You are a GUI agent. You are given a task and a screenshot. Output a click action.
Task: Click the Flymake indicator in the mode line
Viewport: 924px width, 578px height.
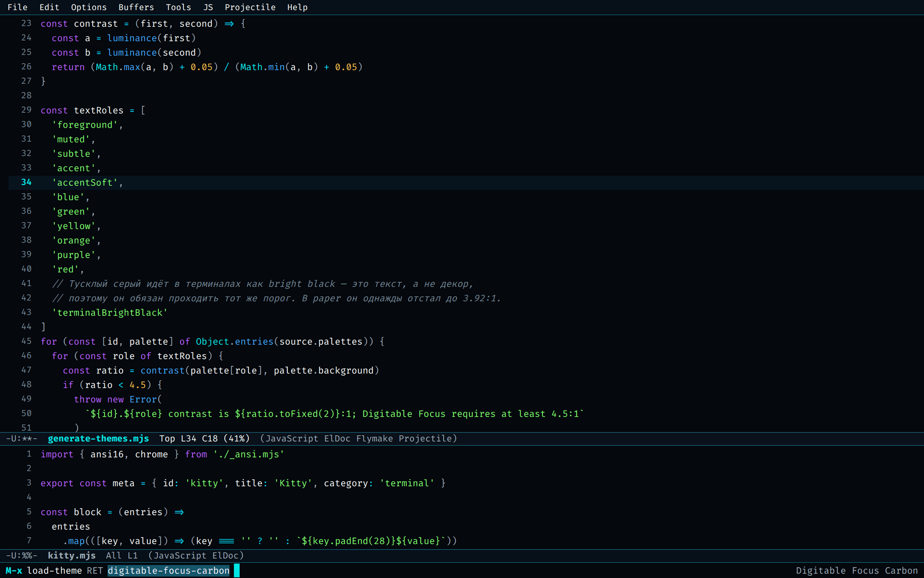pos(374,438)
